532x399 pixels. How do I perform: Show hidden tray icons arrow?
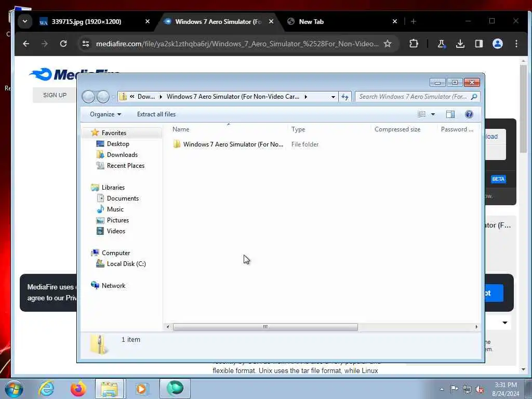(x=442, y=389)
